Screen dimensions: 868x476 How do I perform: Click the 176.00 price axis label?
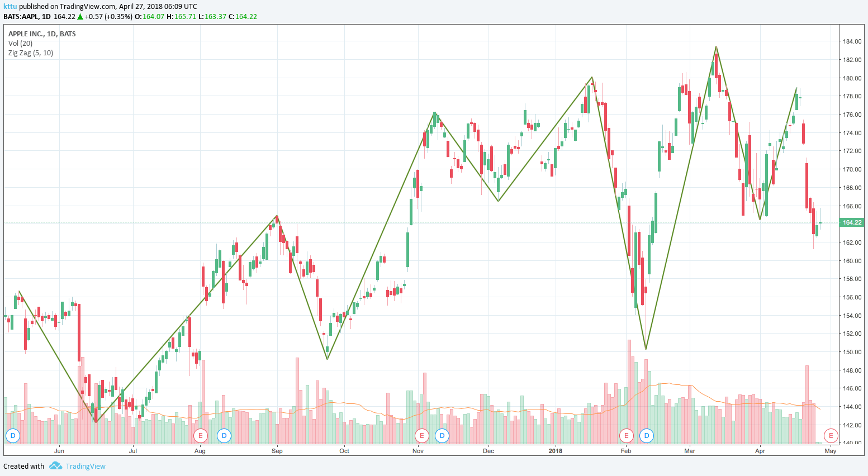pos(852,115)
